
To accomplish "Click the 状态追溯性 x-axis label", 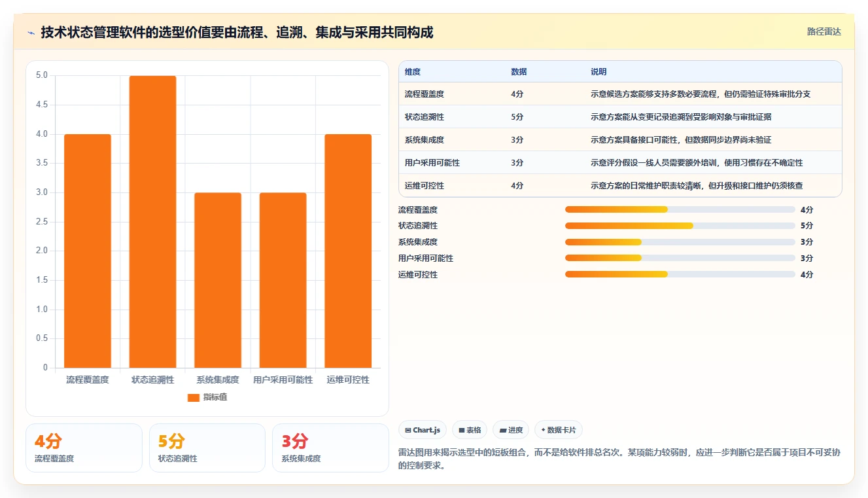I will click(152, 380).
